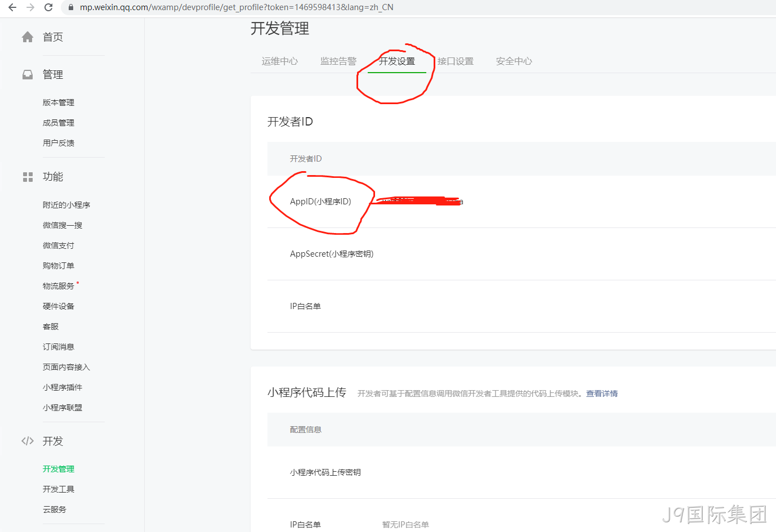Open 云服务 in the sidebar
Image resolution: width=776 pixels, height=532 pixels.
point(55,509)
